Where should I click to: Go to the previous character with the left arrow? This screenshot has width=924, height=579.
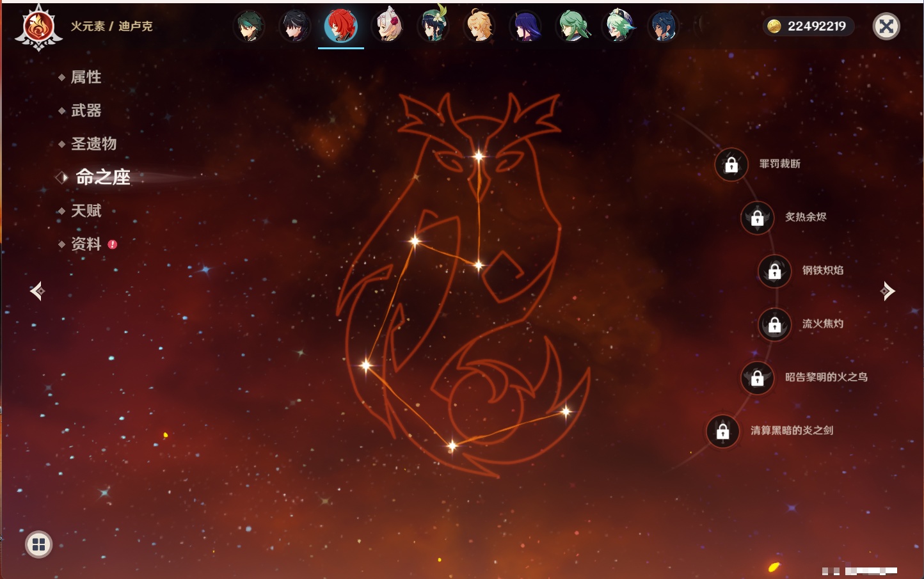37,291
